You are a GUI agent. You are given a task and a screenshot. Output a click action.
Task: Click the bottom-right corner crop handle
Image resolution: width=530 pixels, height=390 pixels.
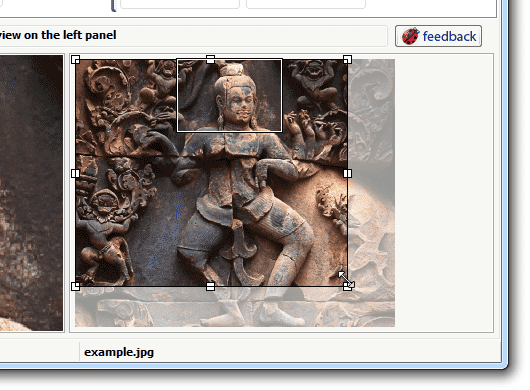[x=347, y=286]
